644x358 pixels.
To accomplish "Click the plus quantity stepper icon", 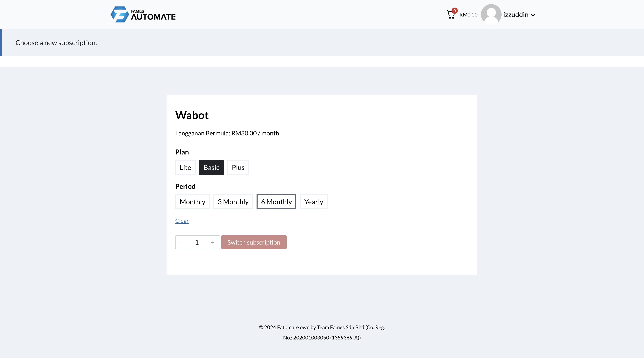I will point(212,242).
